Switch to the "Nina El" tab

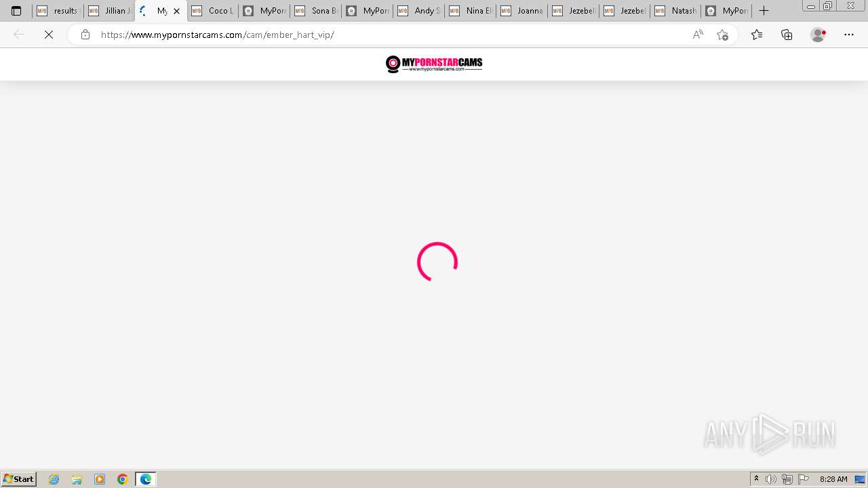point(470,11)
